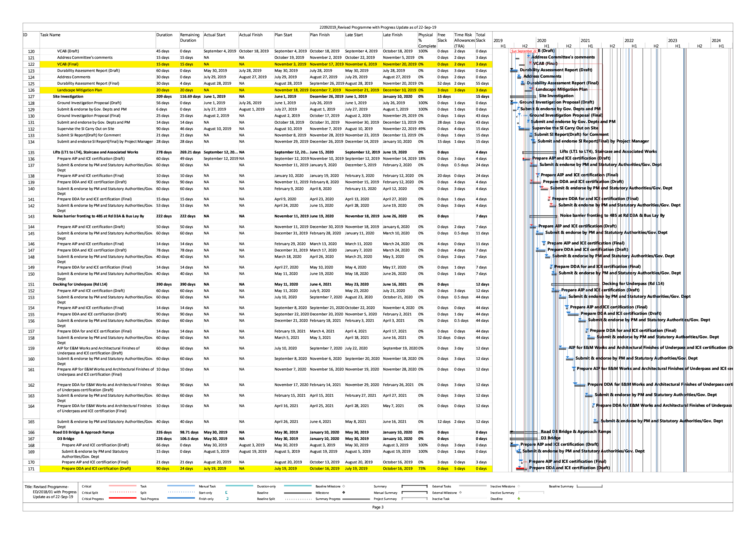Click the Total Slack column header
Screen dimensions: 756x534
coord(481,37)
